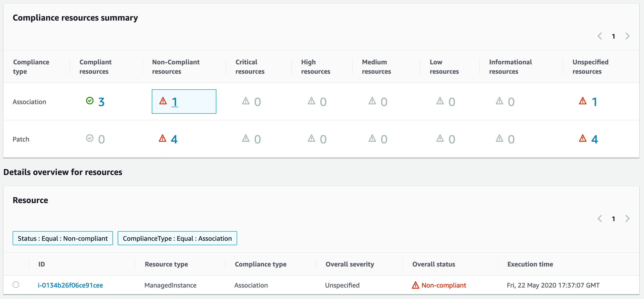644x299 pixels.
Task: Click the red icon beside Unspecified resources count 1
Action: 582,101
